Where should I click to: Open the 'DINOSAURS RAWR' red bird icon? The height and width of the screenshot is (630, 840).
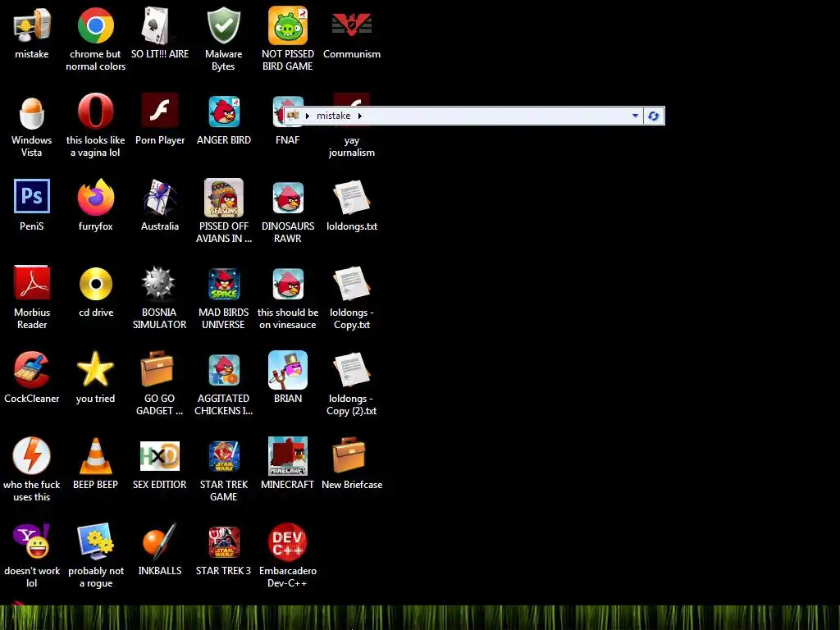(288, 198)
